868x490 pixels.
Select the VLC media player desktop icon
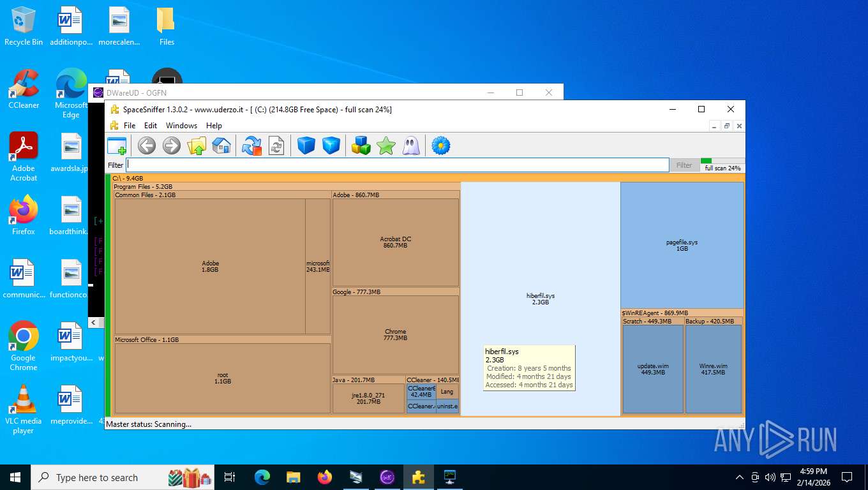click(x=24, y=409)
